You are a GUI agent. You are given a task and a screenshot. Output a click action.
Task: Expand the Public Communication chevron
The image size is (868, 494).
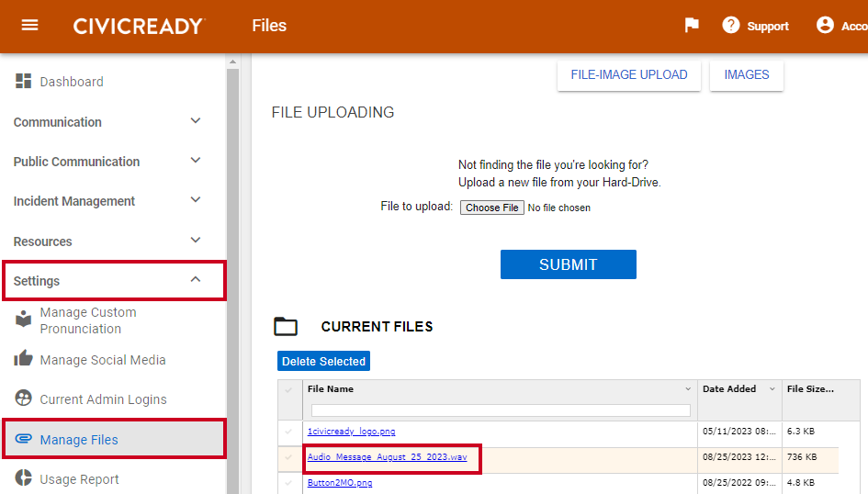pos(196,161)
